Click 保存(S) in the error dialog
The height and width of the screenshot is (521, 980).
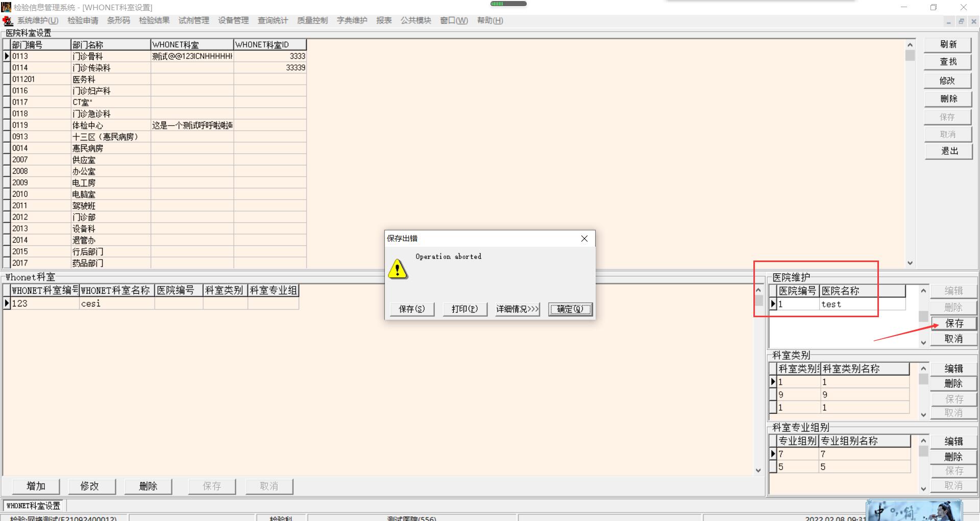pyautogui.click(x=412, y=309)
